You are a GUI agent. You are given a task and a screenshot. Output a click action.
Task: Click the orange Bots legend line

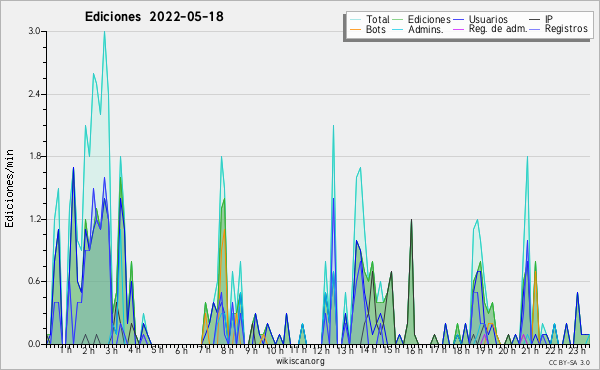tap(355, 29)
